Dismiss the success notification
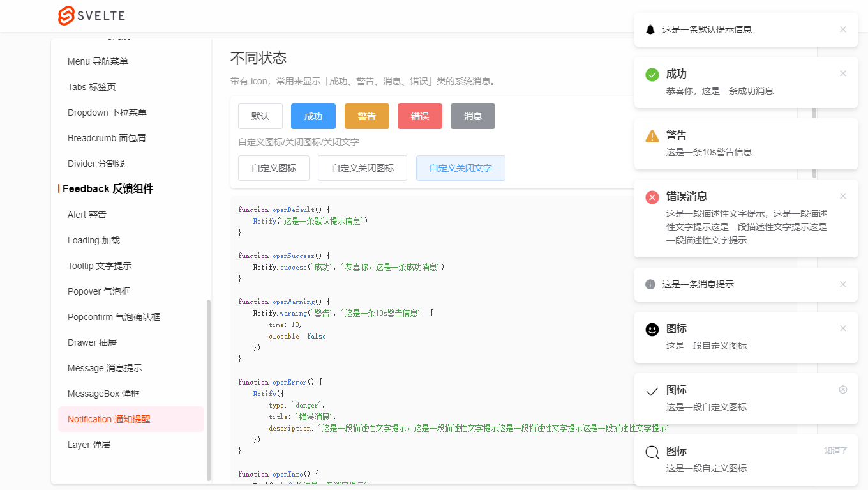The height and width of the screenshot is (490, 868). pos(843,73)
